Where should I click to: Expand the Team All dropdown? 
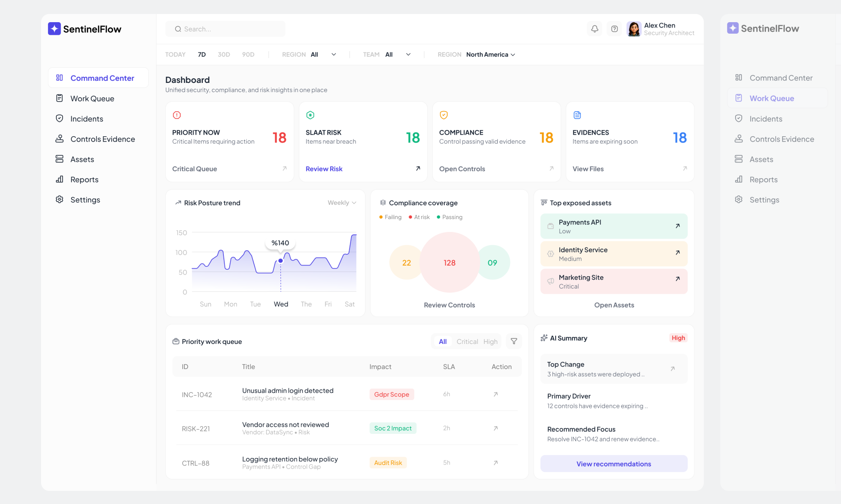pos(398,55)
